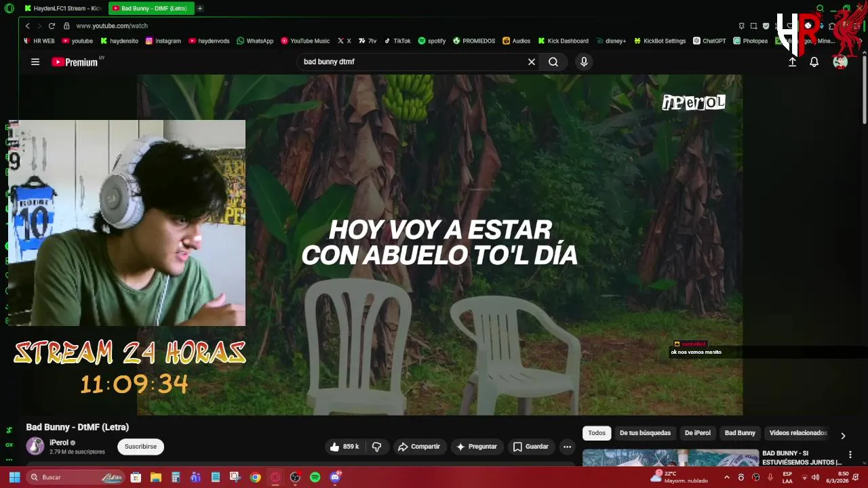Go back with the browser back arrow
868x488 pixels.
(x=27, y=26)
